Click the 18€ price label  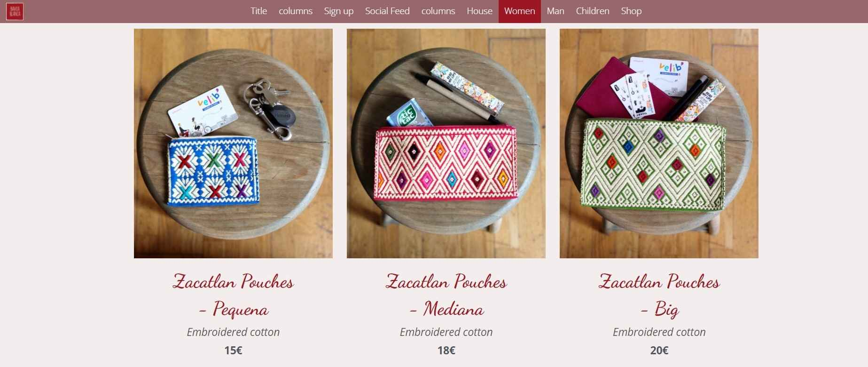coord(446,351)
